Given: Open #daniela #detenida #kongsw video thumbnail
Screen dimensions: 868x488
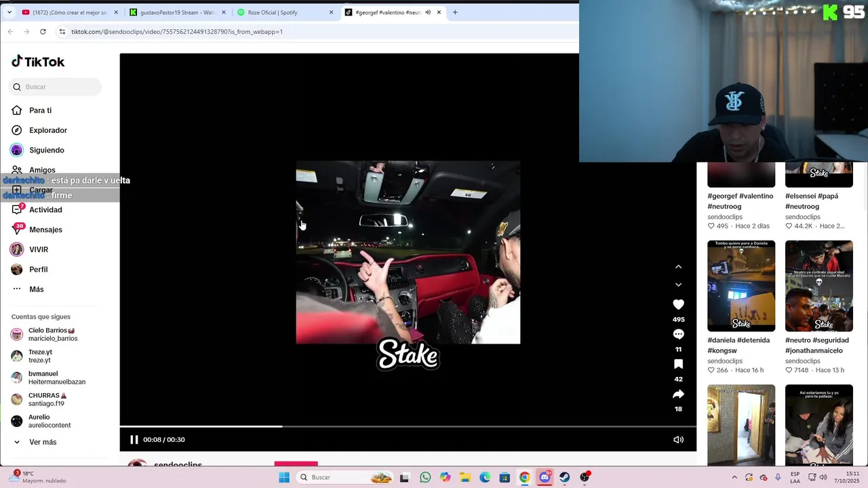Looking at the screenshot, I should (741, 285).
